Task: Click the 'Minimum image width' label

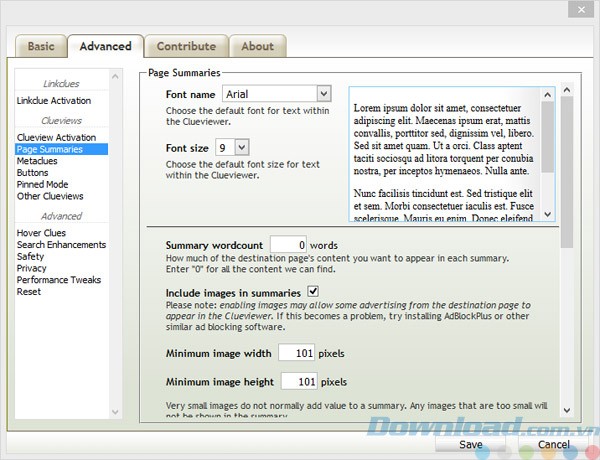Action: pos(218,353)
